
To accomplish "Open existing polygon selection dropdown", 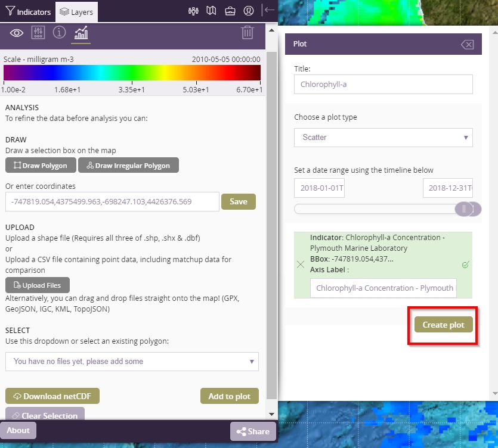I will click(132, 362).
